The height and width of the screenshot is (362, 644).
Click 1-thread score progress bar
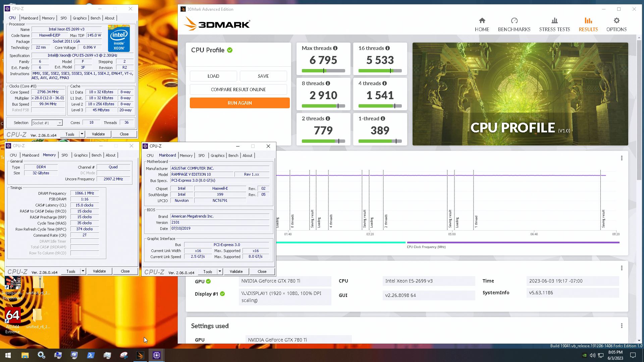380,141
